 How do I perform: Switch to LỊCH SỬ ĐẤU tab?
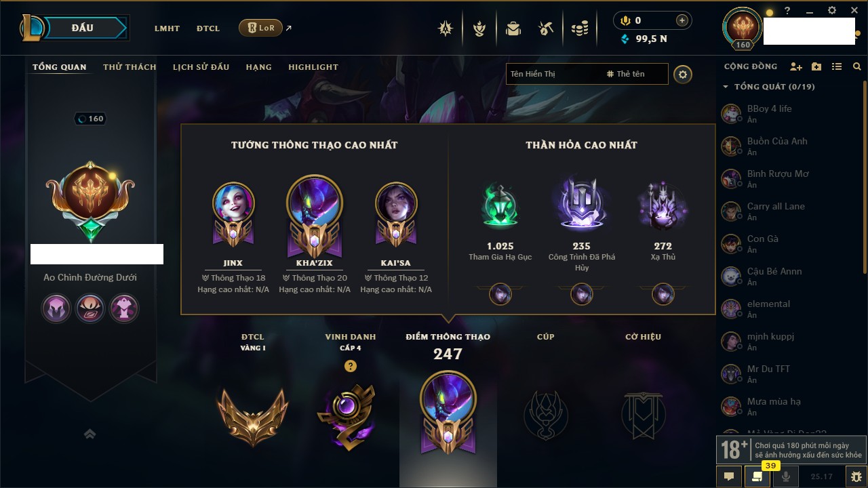pos(201,67)
